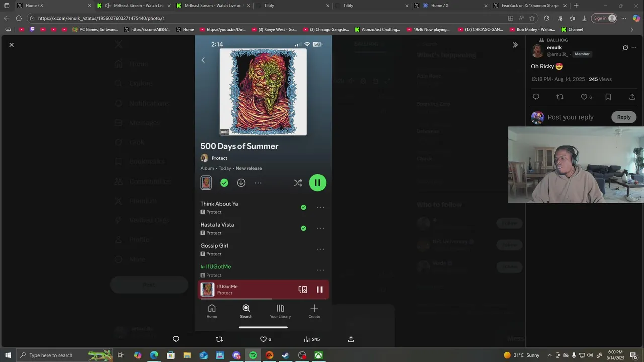Open the Tab actions menu button
Screen dimensions: 644x362
coord(7,6)
